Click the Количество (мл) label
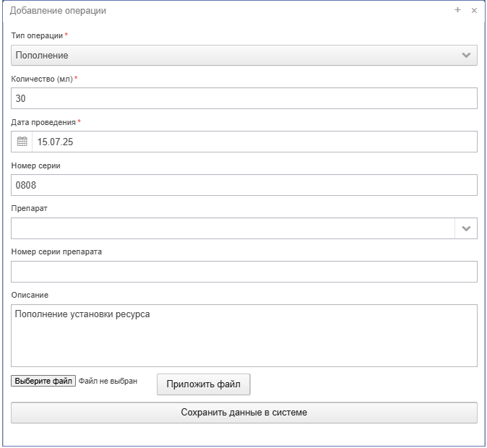 [x=42, y=79]
